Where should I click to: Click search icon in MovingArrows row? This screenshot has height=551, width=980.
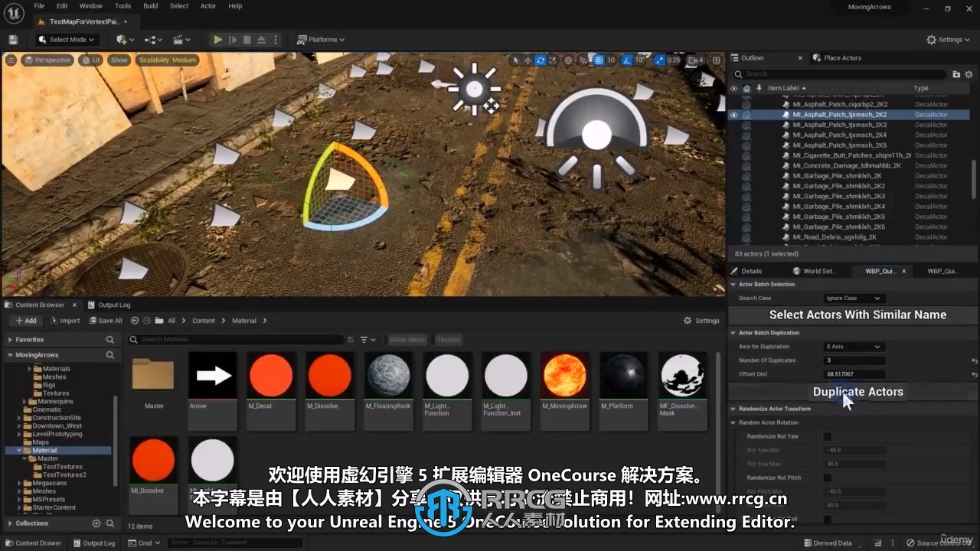(x=110, y=355)
